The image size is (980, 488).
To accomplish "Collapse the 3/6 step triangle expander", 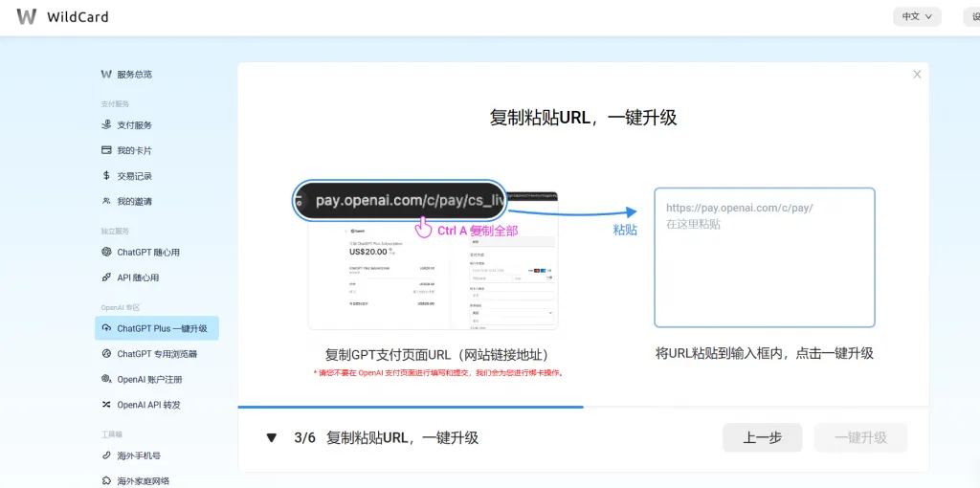I will 271,438.
